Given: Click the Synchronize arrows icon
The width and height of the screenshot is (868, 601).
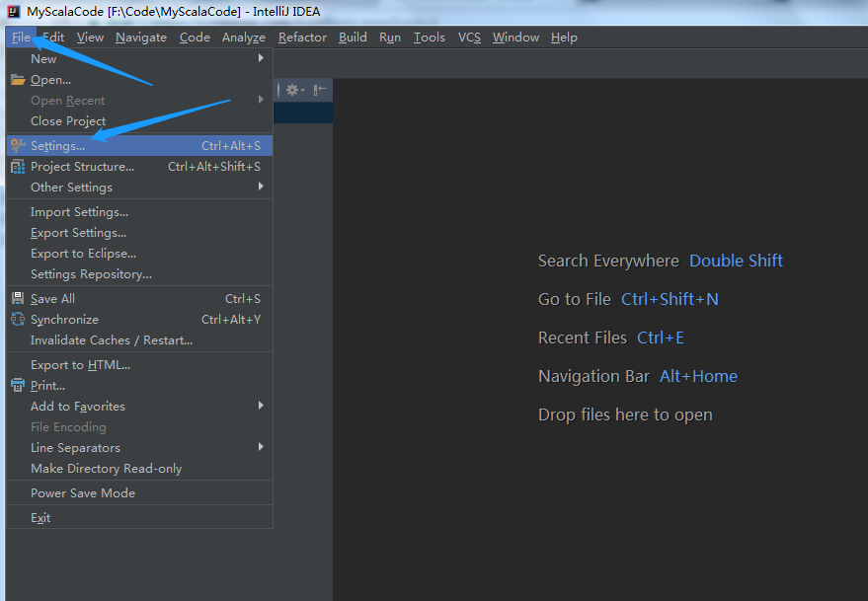Looking at the screenshot, I should coord(18,320).
